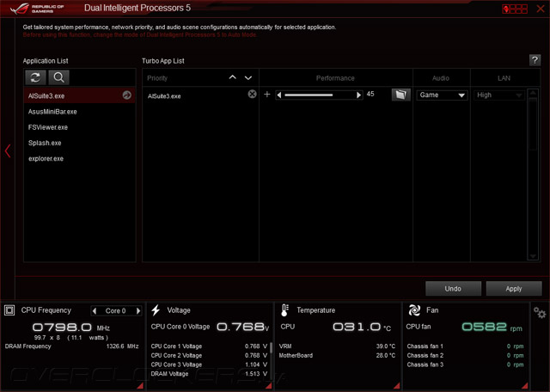This screenshot has height=392, width=550.
Task: Remove AISuite3.exe from Turbo App List
Action: [252, 94]
